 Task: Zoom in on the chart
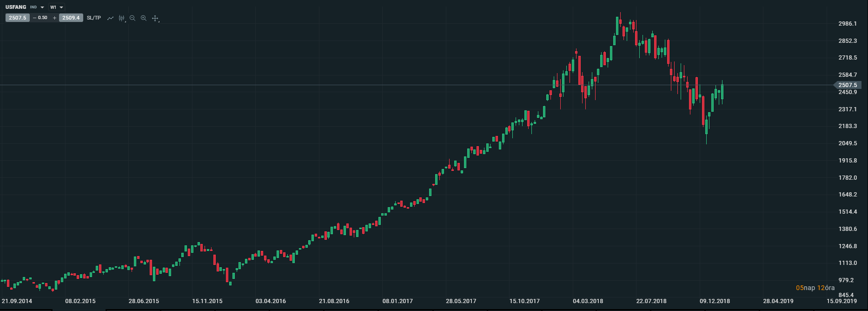(144, 18)
